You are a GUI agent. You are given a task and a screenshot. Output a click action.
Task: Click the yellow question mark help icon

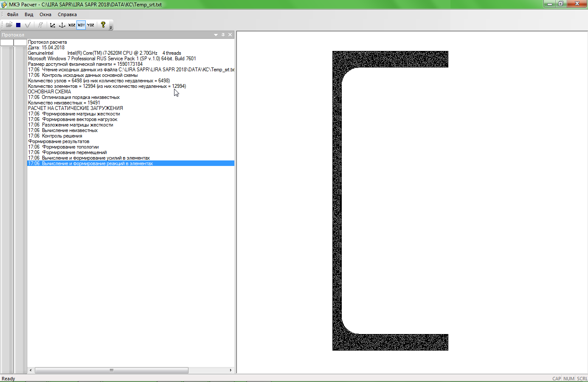[x=103, y=25]
